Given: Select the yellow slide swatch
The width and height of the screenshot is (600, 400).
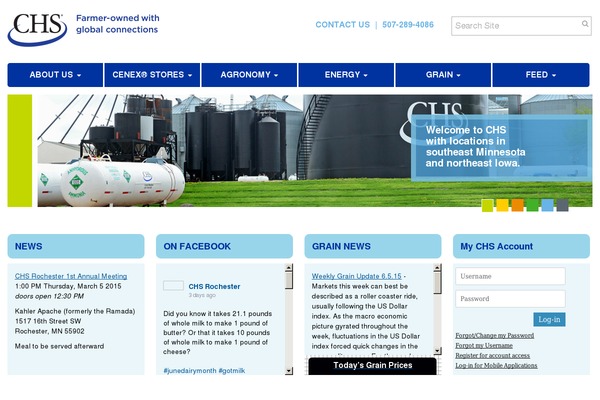Looking at the screenshot, I should tap(502, 205).
